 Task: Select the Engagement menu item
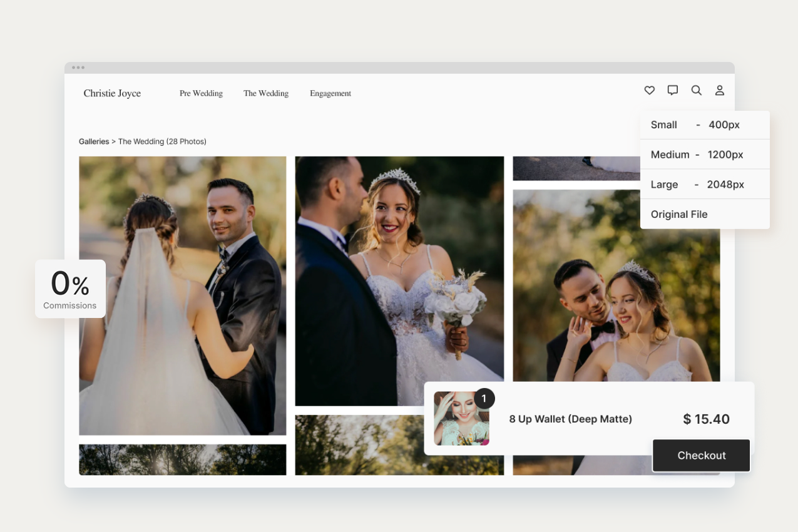(330, 93)
